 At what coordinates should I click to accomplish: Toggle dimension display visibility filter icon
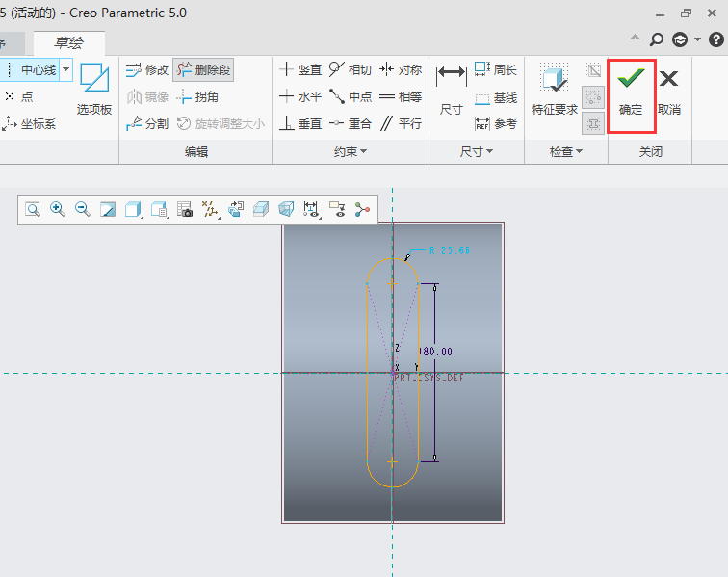(x=312, y=209)
